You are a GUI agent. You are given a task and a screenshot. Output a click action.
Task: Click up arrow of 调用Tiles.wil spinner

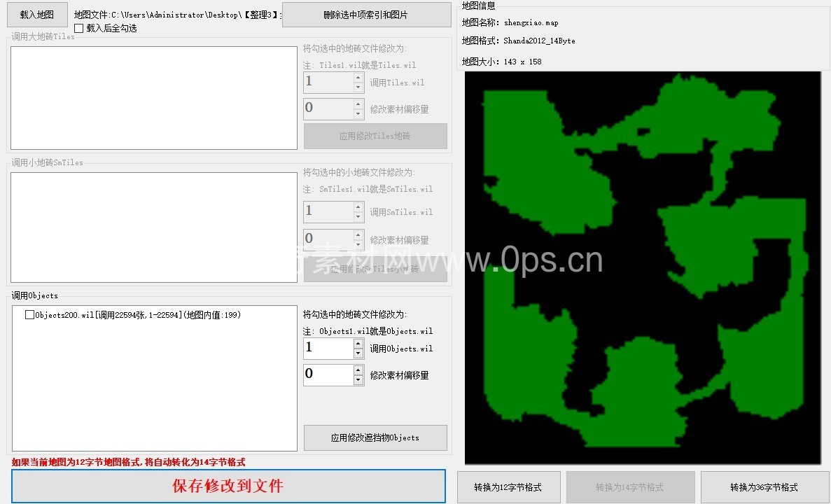[x=358, y=78]
